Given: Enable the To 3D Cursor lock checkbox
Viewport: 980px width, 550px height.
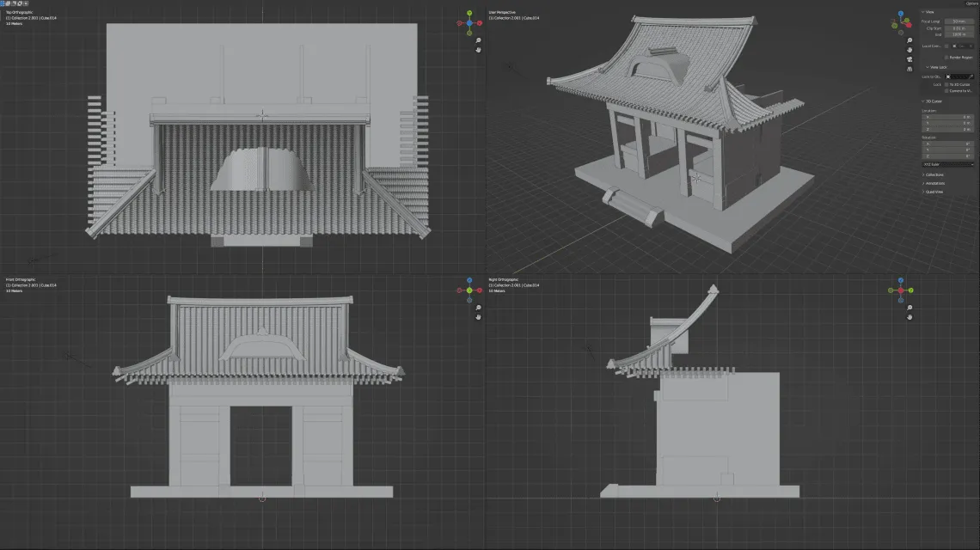Looking at the screenshot, I should click(x=946, y=84).
